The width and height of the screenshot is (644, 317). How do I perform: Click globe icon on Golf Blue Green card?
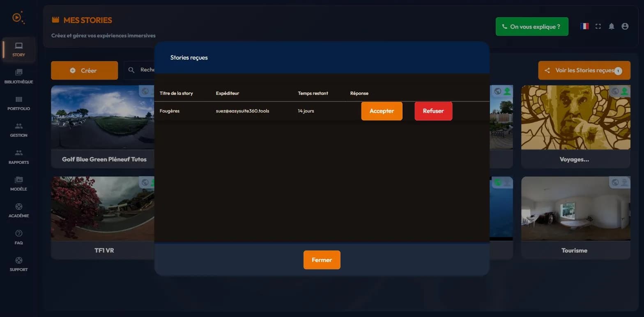pyautogui.click(x=145, y=91)
